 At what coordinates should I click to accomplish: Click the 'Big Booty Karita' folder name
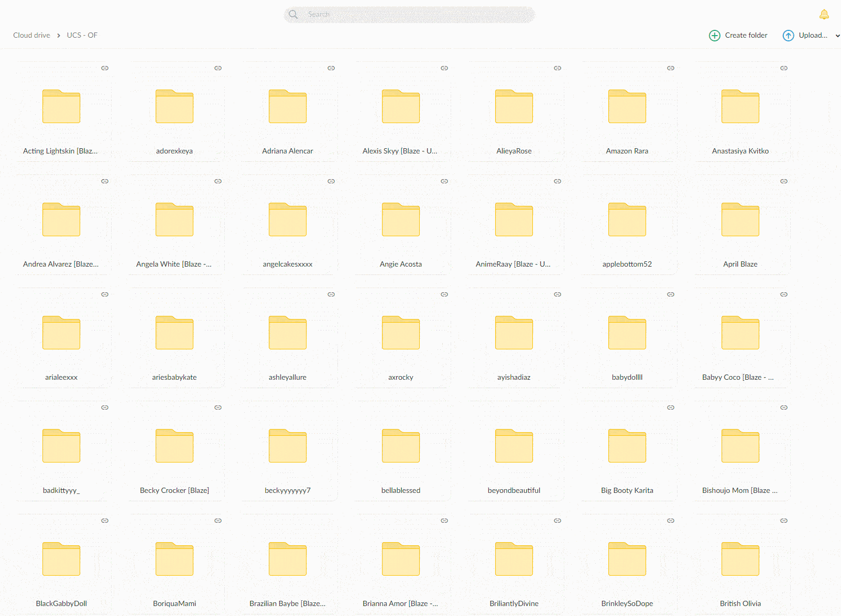pyautogui.click(x=627, y=490)
